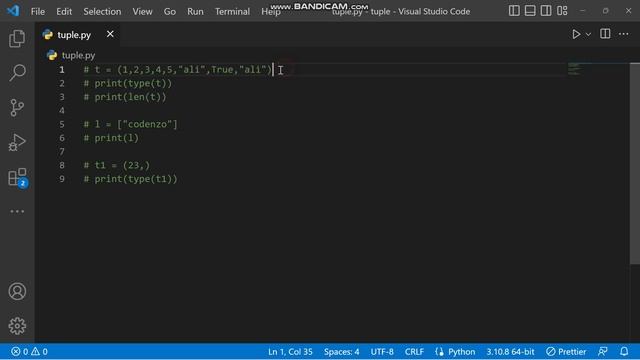Click the vertical editor scrollbar
The image size is (640, 360).
[x=635, y=163]
